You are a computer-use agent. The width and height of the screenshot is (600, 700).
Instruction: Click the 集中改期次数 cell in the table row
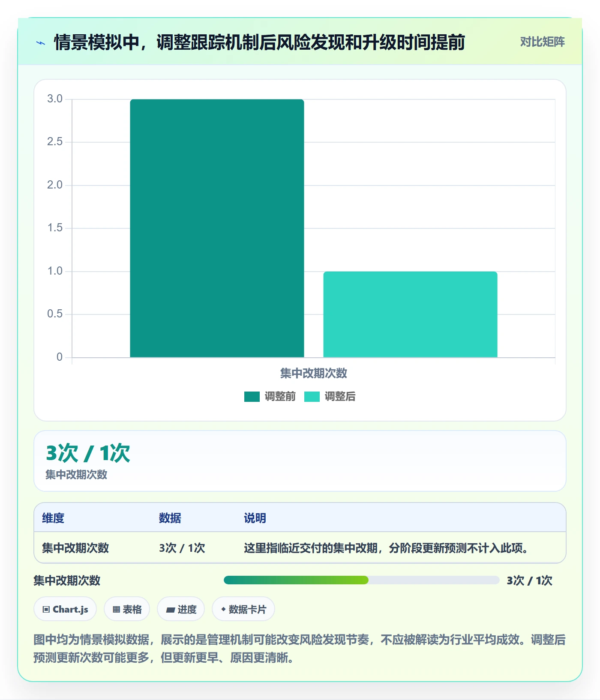tap(75, 548)
